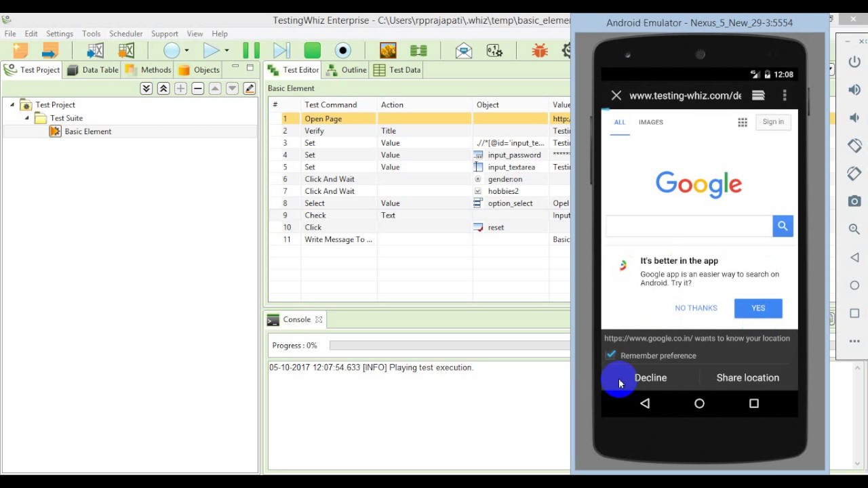Open the Scheduler menu

(x=125, y=33)
